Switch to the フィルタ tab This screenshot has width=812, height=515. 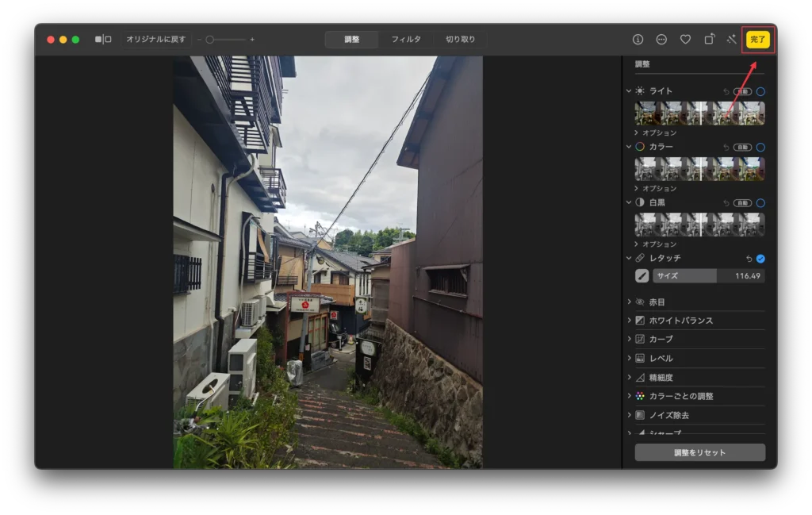pyautogui.click(x=406, y=39)
